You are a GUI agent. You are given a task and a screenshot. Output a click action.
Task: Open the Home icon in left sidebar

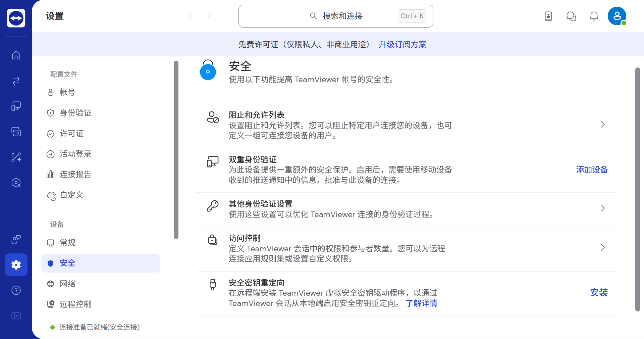point(16,55)
